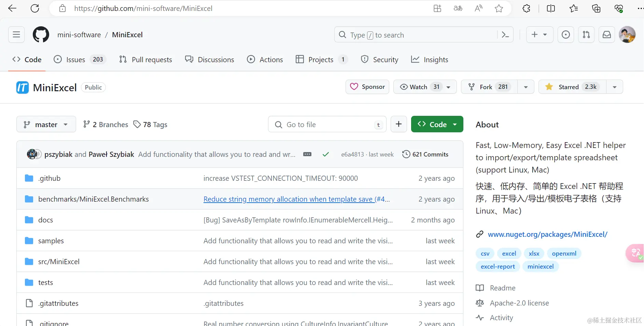Image resolution: width=644 pixels, height=326 pixels.
Task: Open the Actions tab
Action: (x=265, y=59)
